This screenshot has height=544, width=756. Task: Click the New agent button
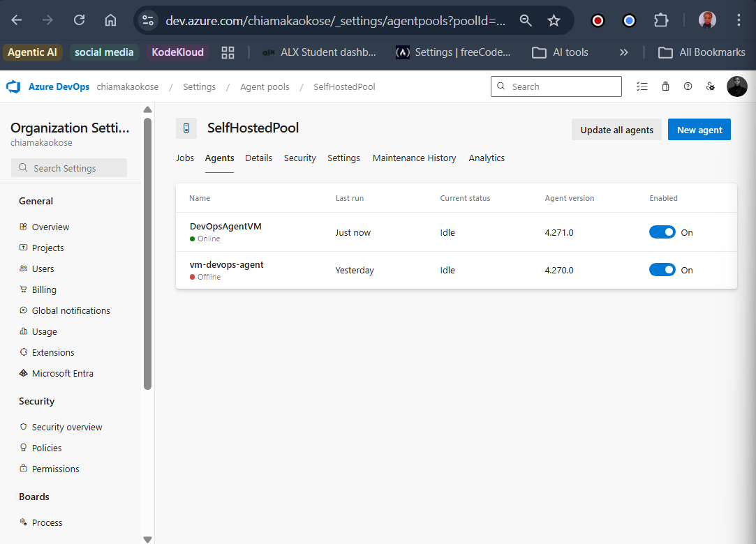coord(699,130)
